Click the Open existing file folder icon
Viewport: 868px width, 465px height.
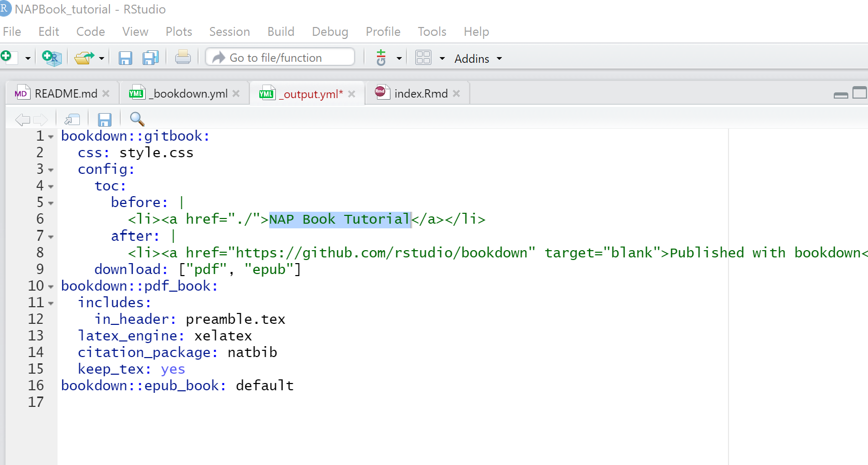point(83,58)
